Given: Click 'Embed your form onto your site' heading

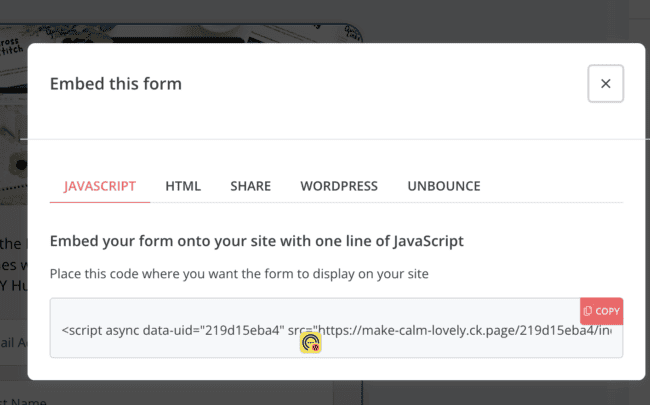Looking at the screenshot, I should pos(257,241).
